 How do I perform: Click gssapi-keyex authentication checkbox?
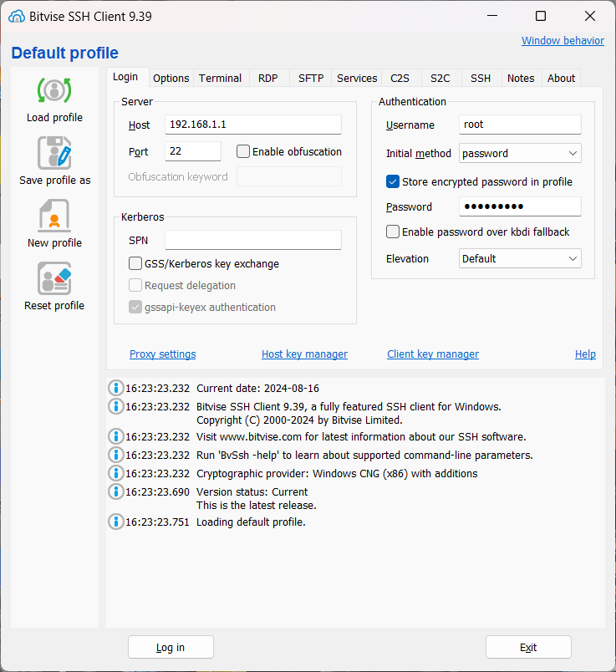[x=135, y=307]
